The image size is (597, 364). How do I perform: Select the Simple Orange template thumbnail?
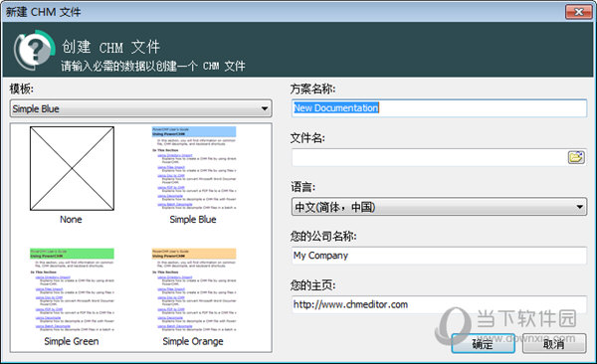click(194, 290)
